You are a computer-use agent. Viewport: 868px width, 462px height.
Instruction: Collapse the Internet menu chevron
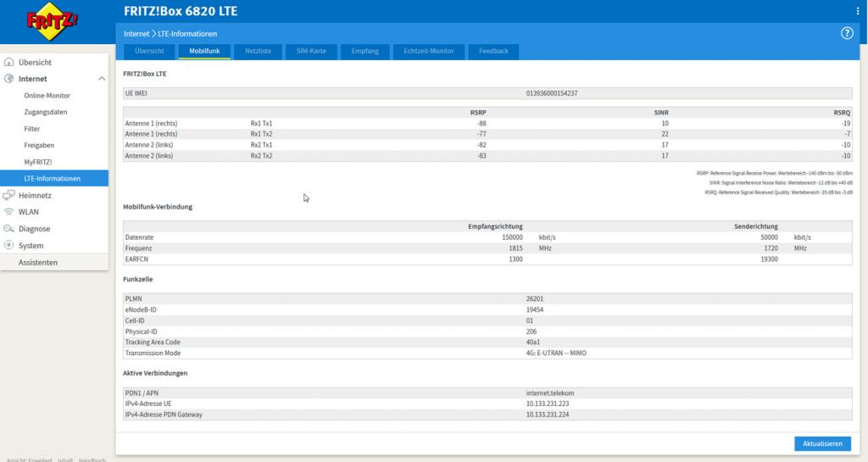102,79
